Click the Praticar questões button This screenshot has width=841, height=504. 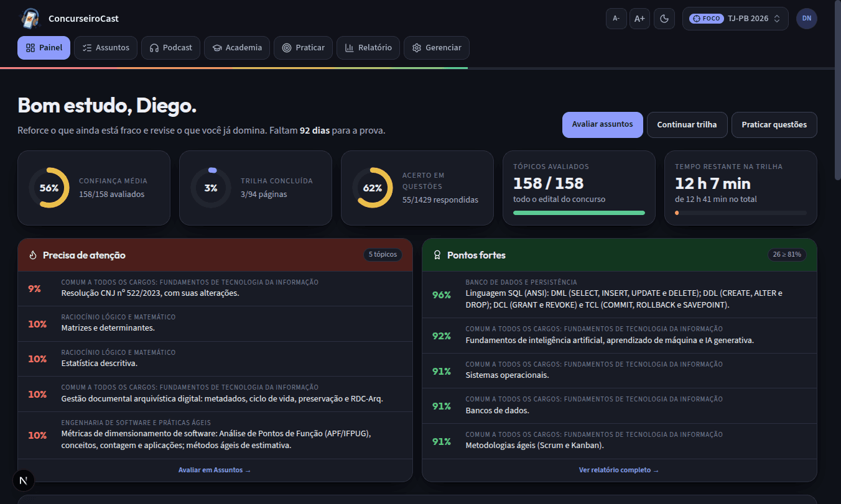click(x=774, y=125)
